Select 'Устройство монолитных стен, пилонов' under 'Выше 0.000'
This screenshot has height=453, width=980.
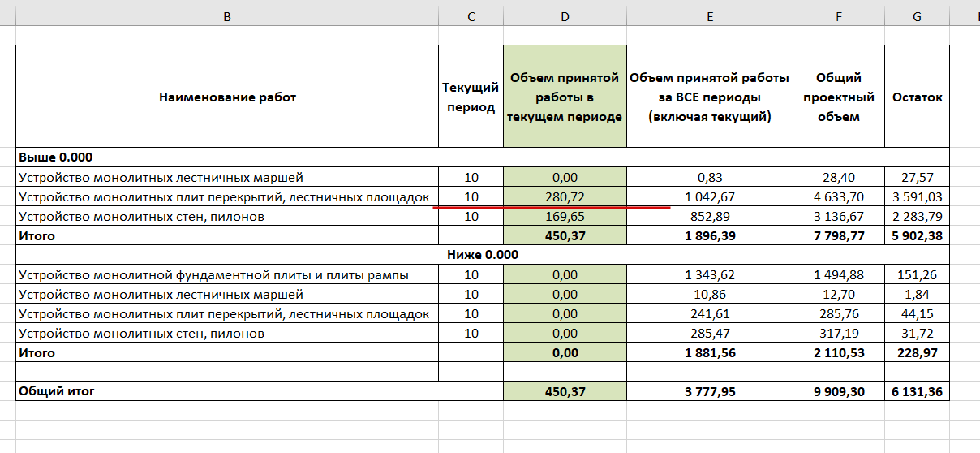coord(227,217)
